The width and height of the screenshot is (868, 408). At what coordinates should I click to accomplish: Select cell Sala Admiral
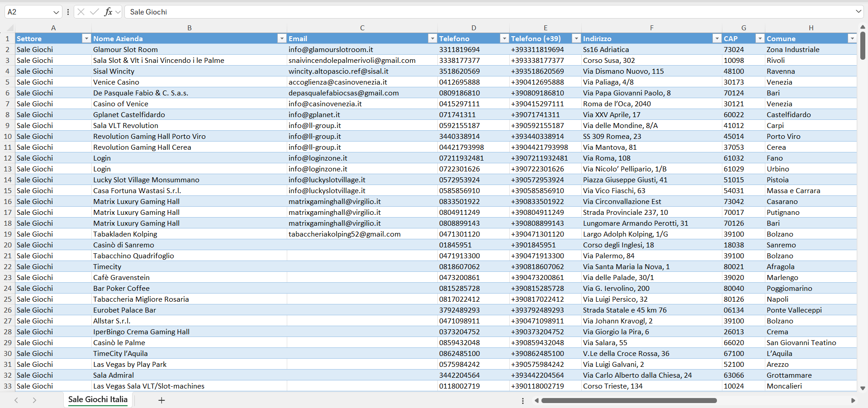tap(189, 375)
